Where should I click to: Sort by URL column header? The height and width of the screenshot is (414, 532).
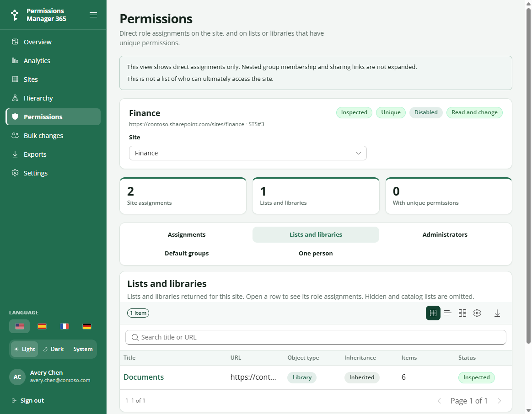(236, 358)
